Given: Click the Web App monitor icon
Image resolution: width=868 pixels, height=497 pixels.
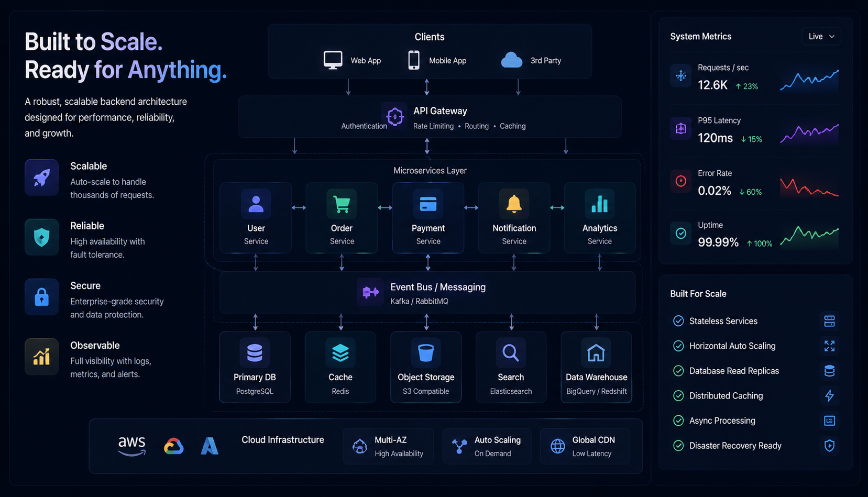Looking at the screenshot, I should tap(333, 60).
